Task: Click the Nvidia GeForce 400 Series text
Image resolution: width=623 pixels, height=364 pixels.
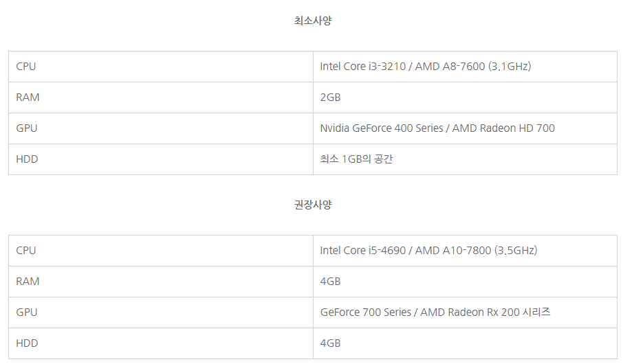Action: (x=382, y=128)
